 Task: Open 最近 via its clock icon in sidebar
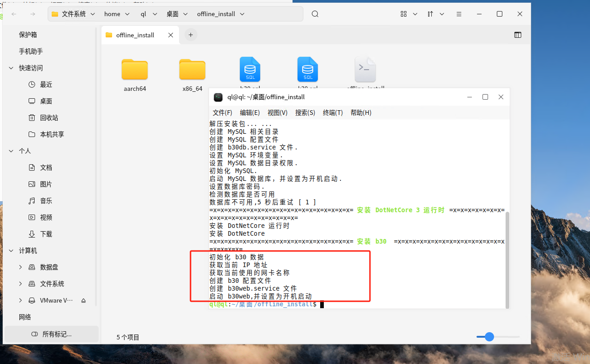[x=32, y=84]
